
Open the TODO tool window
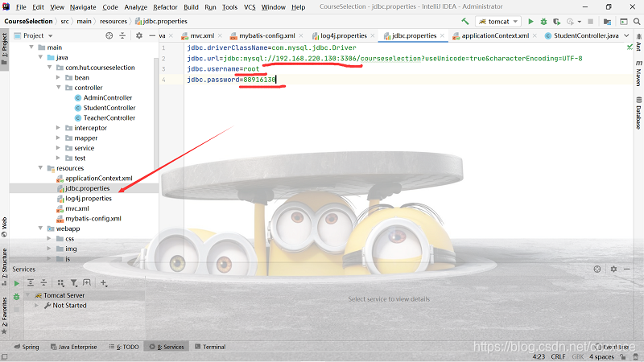[x=124, y=347]
